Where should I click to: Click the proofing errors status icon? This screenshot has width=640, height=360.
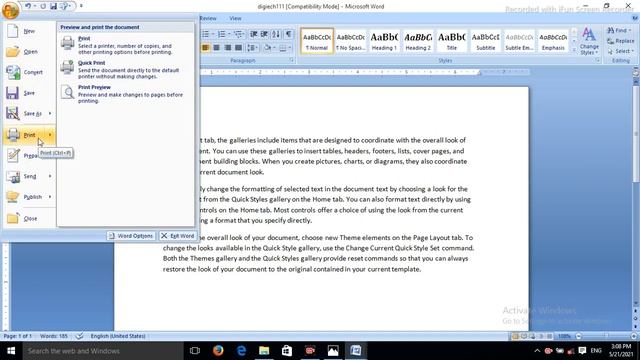80,336
